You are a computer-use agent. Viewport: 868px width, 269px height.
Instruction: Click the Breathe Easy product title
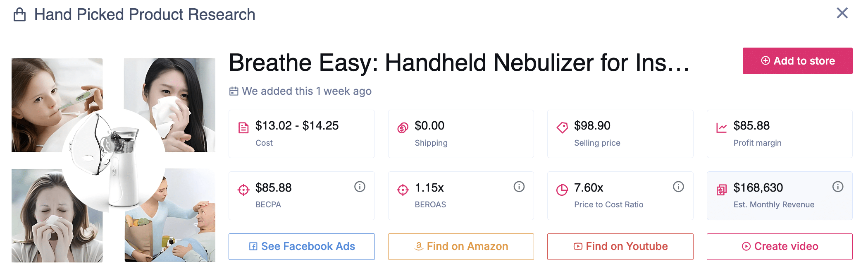point(459,63)
